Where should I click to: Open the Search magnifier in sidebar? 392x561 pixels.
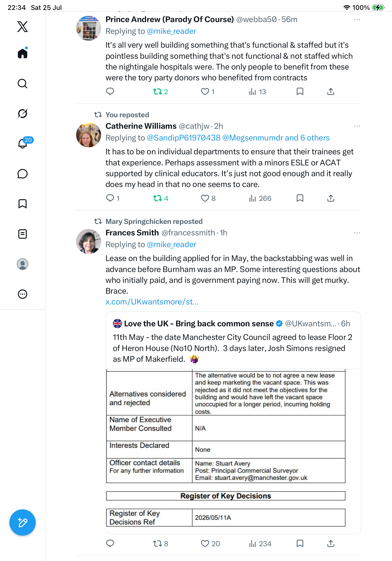pos(23,84)
